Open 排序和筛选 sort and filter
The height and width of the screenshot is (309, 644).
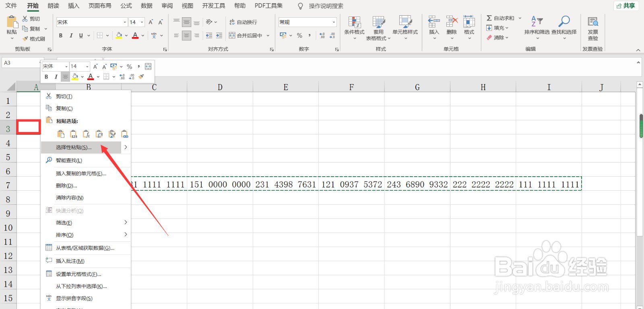click(x=537, y=27)
